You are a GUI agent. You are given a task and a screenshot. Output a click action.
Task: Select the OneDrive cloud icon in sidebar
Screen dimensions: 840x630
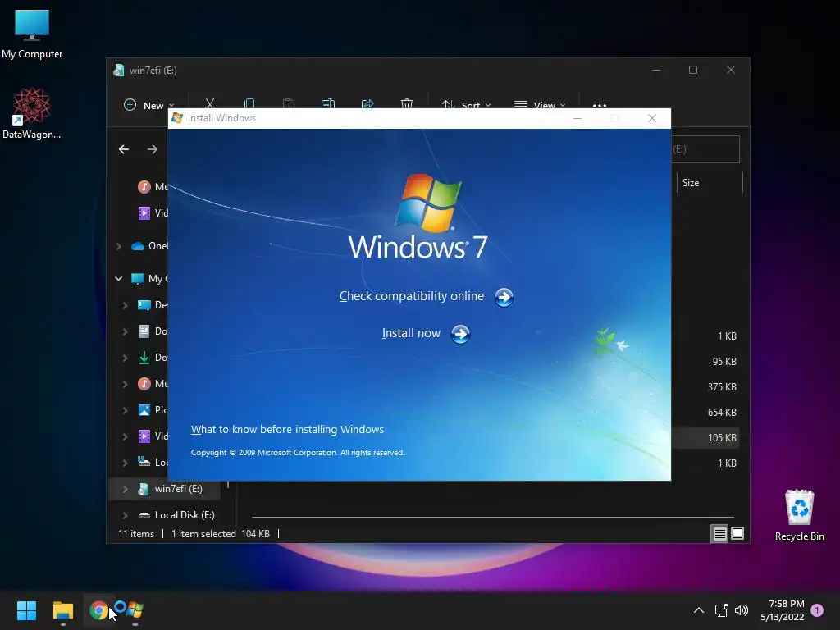click(x=138, y=246)
